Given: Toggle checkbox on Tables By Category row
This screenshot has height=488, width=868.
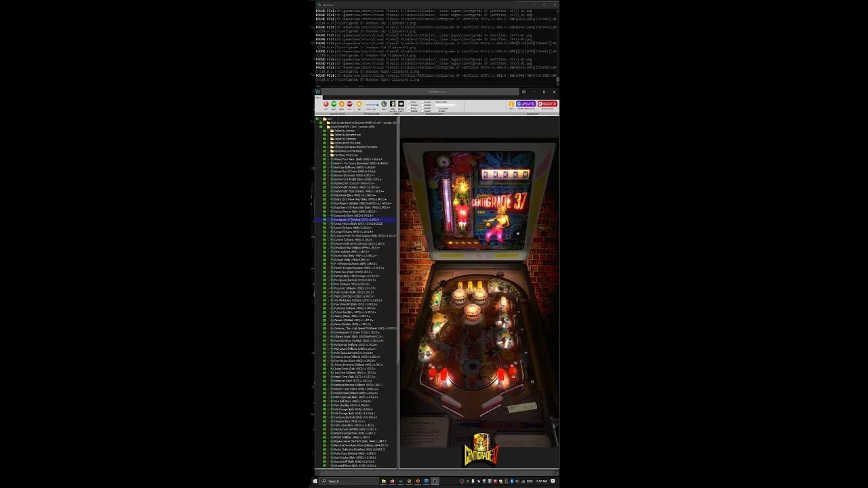Looking at the screenshot, I should click(x=328, y=139).
